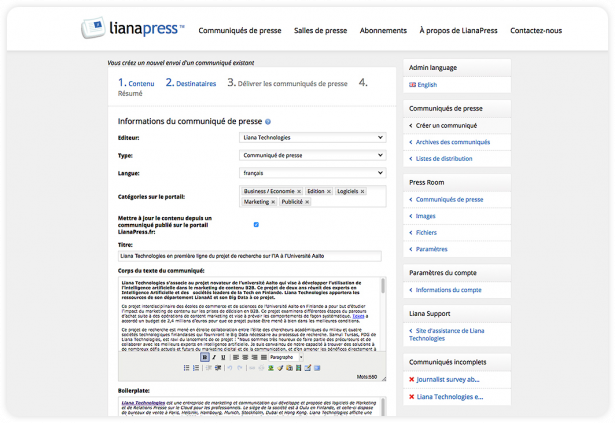This screenshot has height=423, width=615.
Task: Delete incomplete release Liana Technologies e...
Action: [x=411, y=397]
